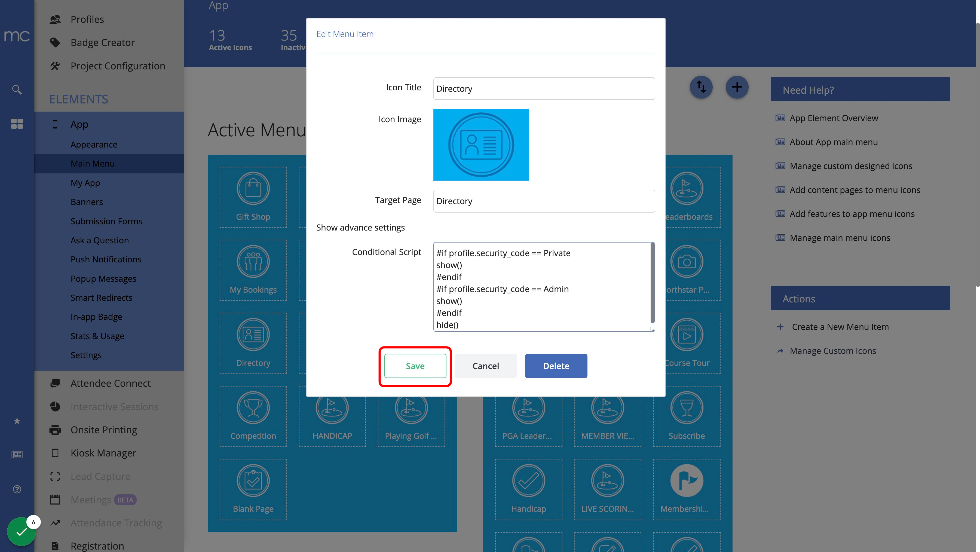Select Main Menu in sidebar
The height and width of the screenshot is (552, 980).
[109, 164]
